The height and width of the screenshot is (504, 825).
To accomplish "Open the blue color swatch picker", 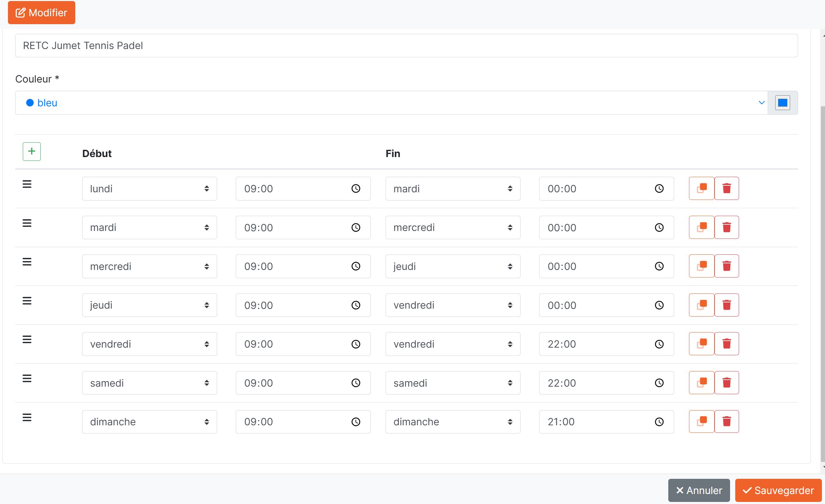I will coord(783,103).
